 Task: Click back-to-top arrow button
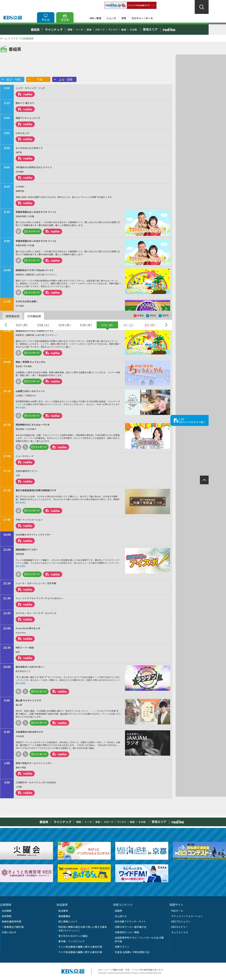(204, 480)
